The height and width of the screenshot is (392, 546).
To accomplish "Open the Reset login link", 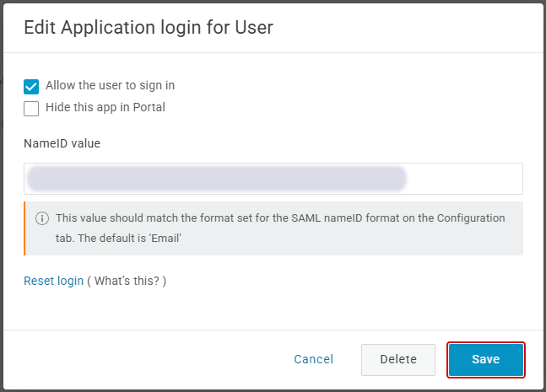I will [x=53, y=281].
